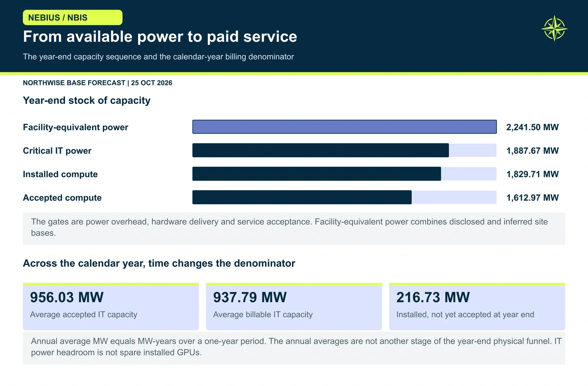
Task: Click 'NORTHWISE BASE FORECAST | 25 OCT 2026' line
Action: (97, 83)
